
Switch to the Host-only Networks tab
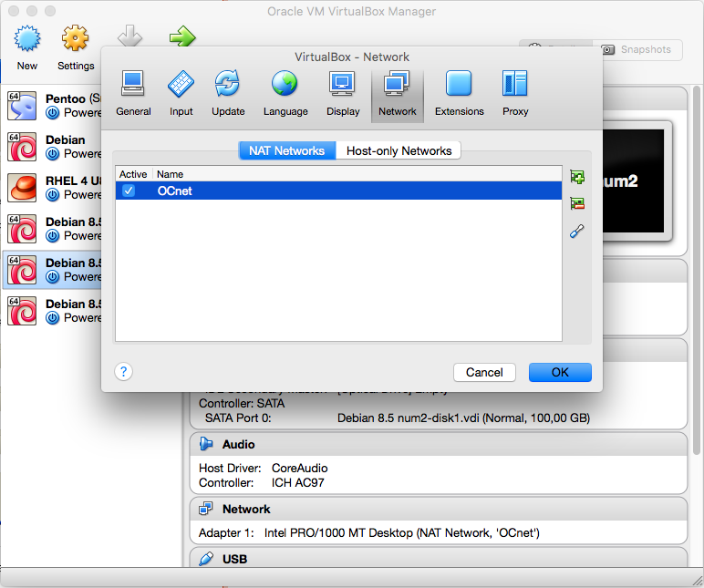[399, 150]
